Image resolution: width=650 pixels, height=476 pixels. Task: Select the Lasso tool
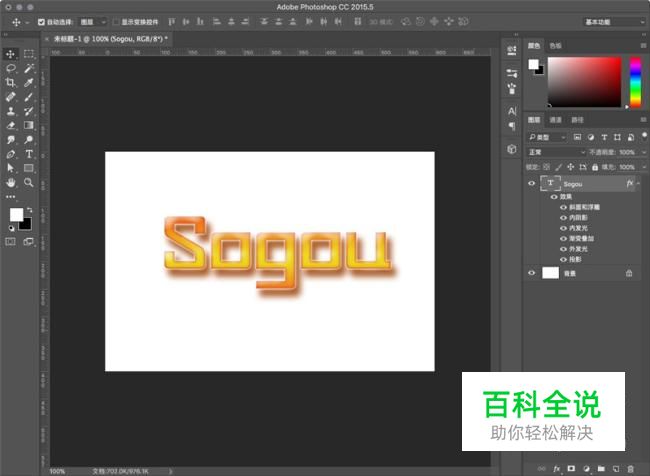point(11,68)
